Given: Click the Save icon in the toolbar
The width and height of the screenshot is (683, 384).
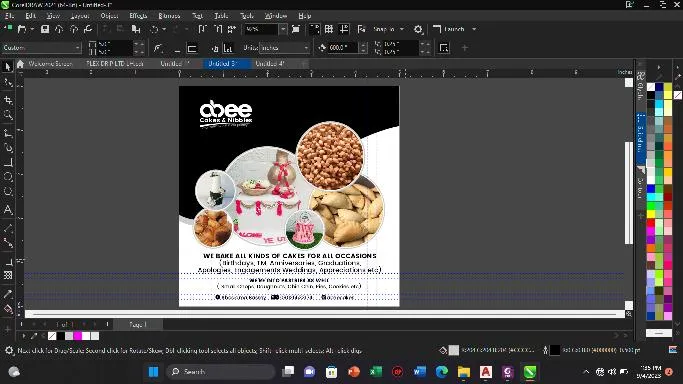Looking at the screenshot, I should (x=44, y=29).
